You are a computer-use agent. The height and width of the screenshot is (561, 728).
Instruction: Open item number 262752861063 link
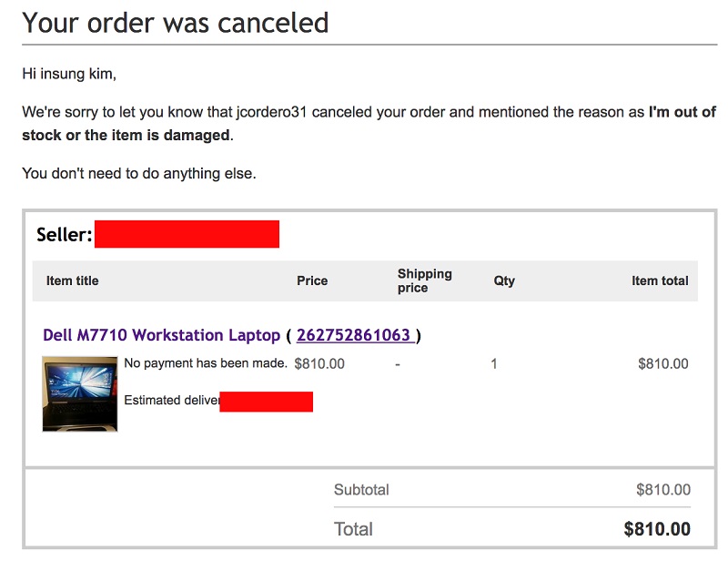click(x=355, y=335)
